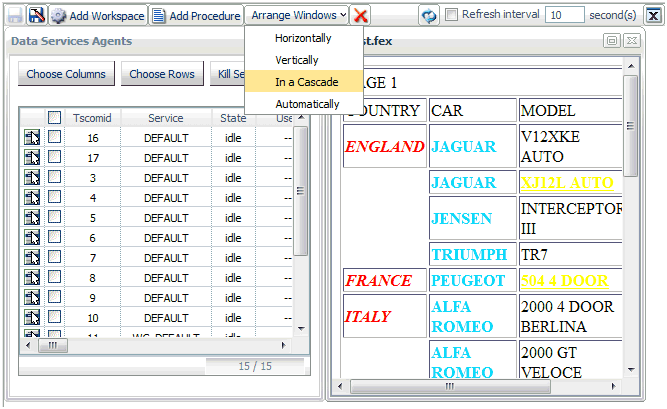Open row action icon for Tscomid 7
This screenshot has height=409, width=667.
tap(32, 257)
